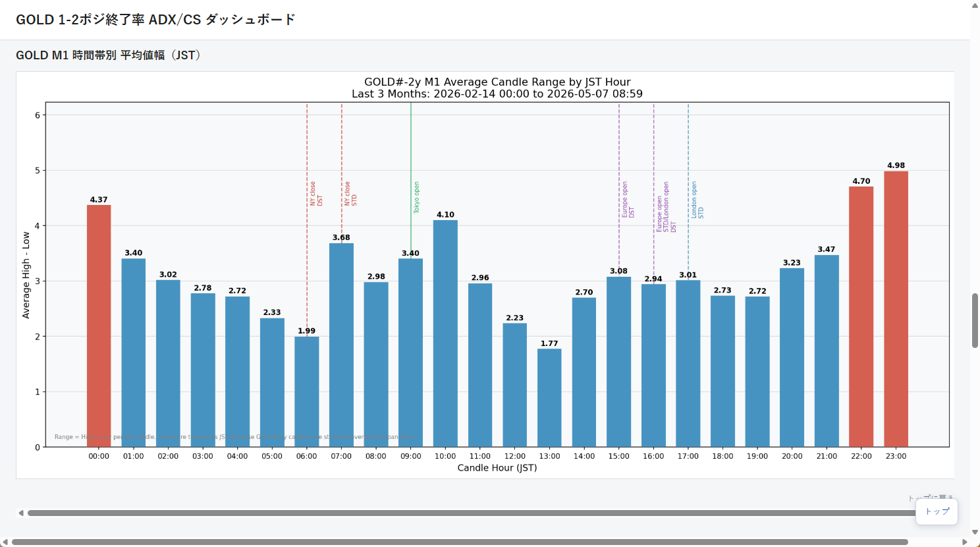Click the inner chart scrollbar left arrow
980x547 pixels.
[x=21, y=513]
